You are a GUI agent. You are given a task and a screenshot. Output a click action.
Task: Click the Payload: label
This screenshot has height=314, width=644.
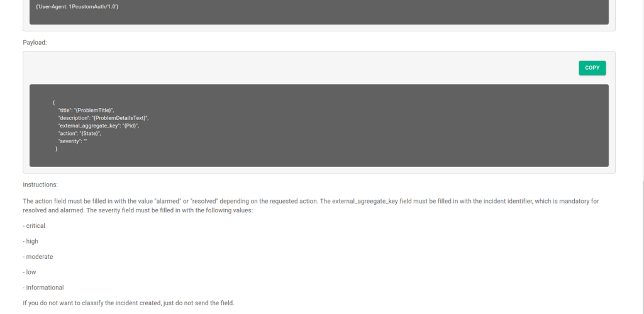pos(35,43)
